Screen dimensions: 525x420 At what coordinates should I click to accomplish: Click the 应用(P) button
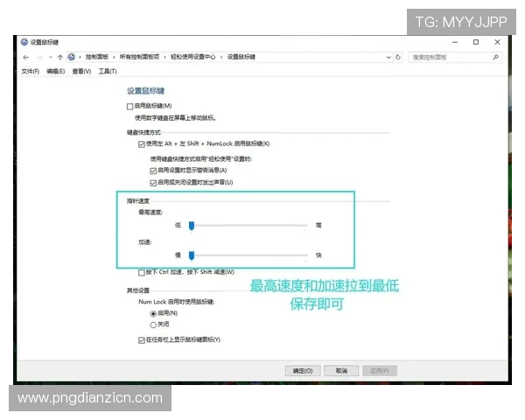pos(380,371)
